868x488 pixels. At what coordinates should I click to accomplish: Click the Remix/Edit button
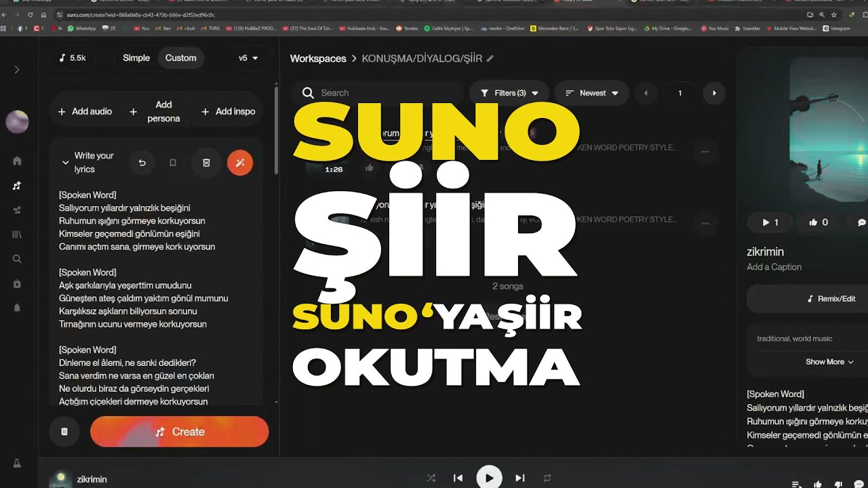click(807, 298)
